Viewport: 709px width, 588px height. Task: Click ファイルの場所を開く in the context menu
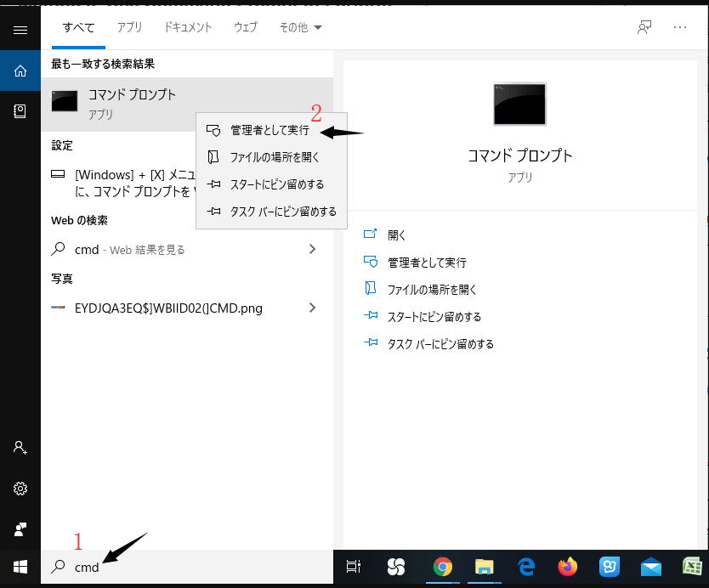(x=268, y=156)
